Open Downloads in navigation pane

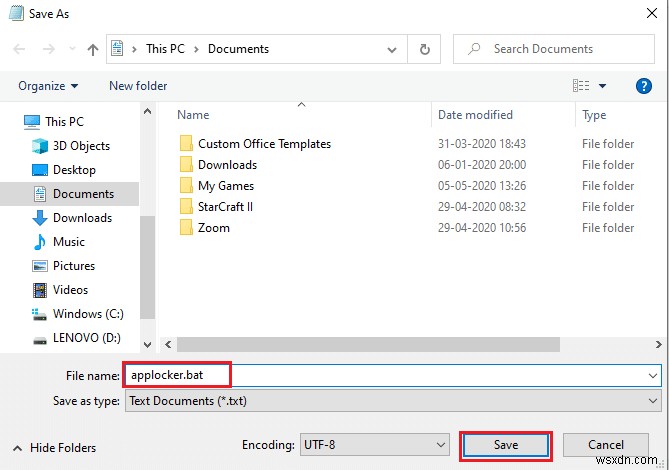coord(82,218)
